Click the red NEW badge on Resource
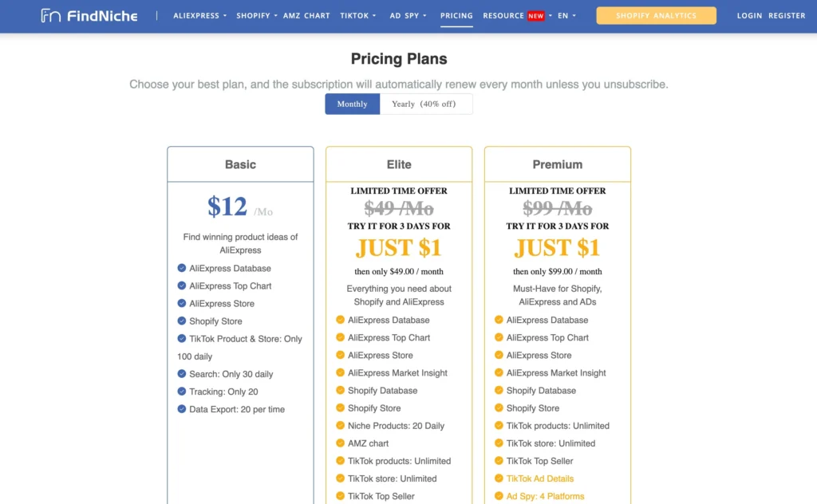This screenshot has width=817, height=504. point(535,16)
